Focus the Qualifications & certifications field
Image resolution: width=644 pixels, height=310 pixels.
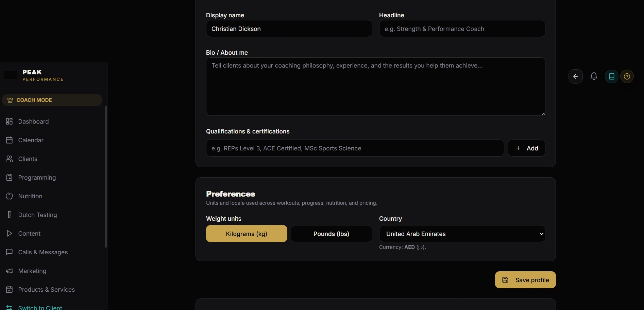click(x=355, y=148)
